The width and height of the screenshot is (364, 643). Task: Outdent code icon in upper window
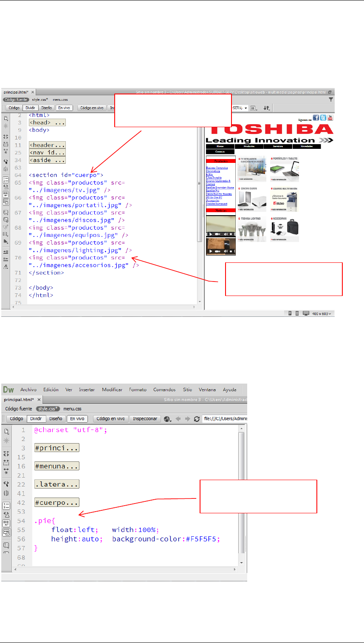pos(6,259)
